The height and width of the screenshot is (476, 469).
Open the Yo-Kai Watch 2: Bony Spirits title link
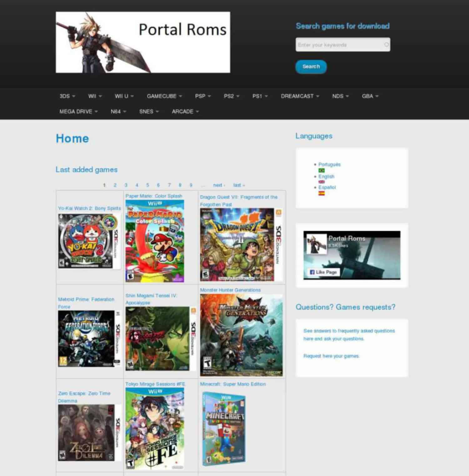pos(89,208)
